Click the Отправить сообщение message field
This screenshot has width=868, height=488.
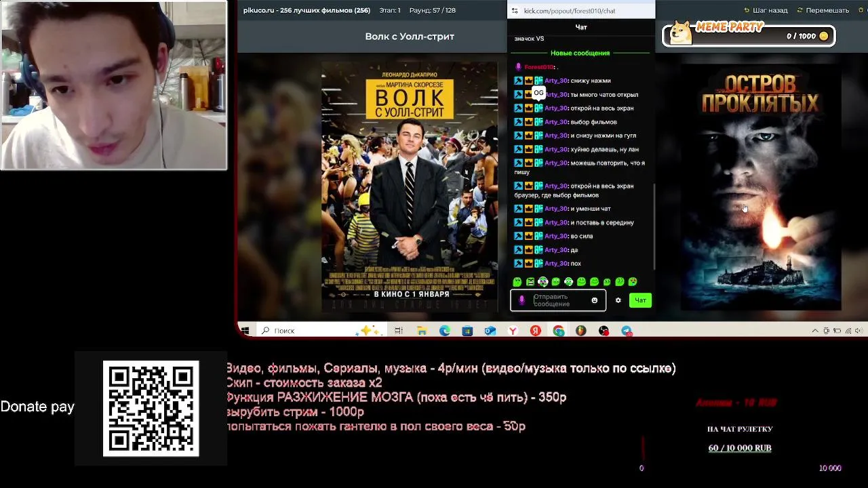558,300
